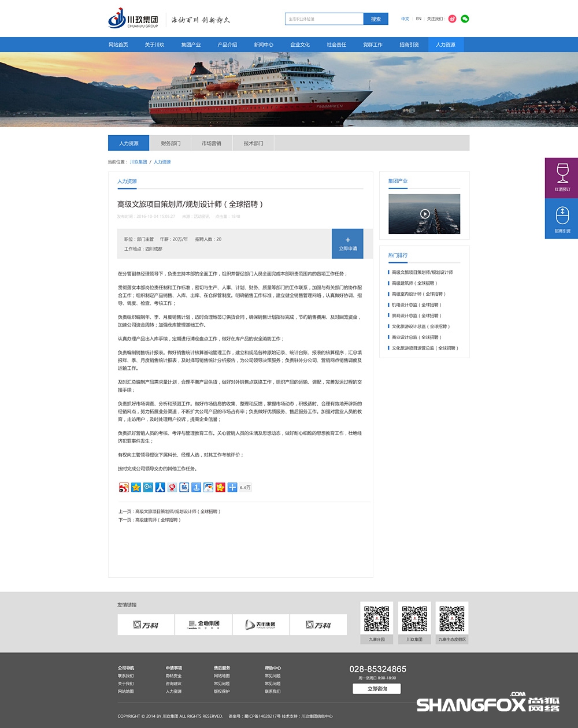The image size is (578, 728).
Task: Open more share options plus icon
Action: click(232, 487)
